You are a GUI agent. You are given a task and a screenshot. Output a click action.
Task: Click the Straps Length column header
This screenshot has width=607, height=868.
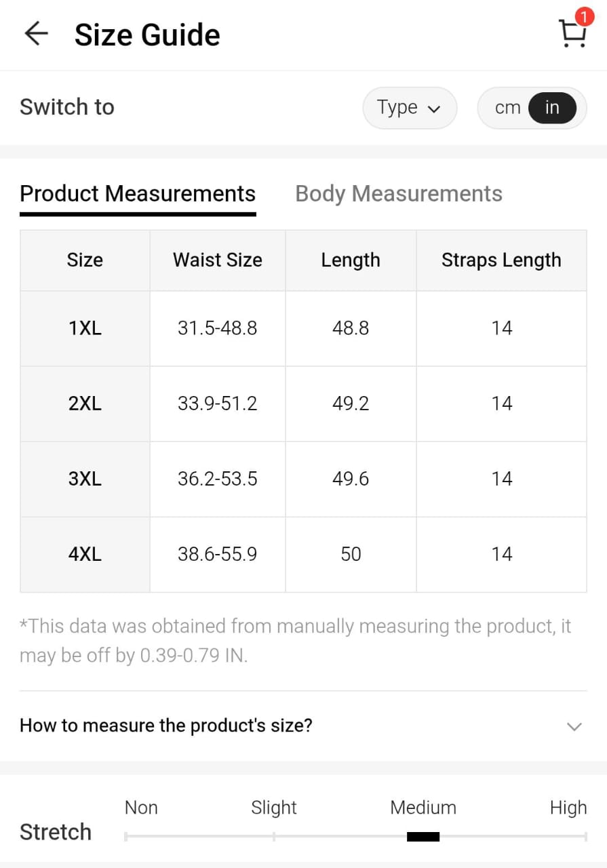coord(501,260)
